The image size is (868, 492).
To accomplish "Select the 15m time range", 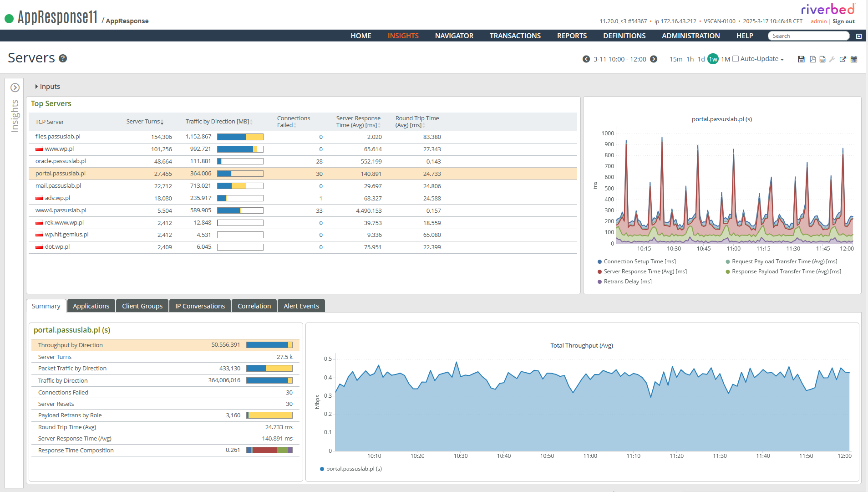I will tap(676, 59).
